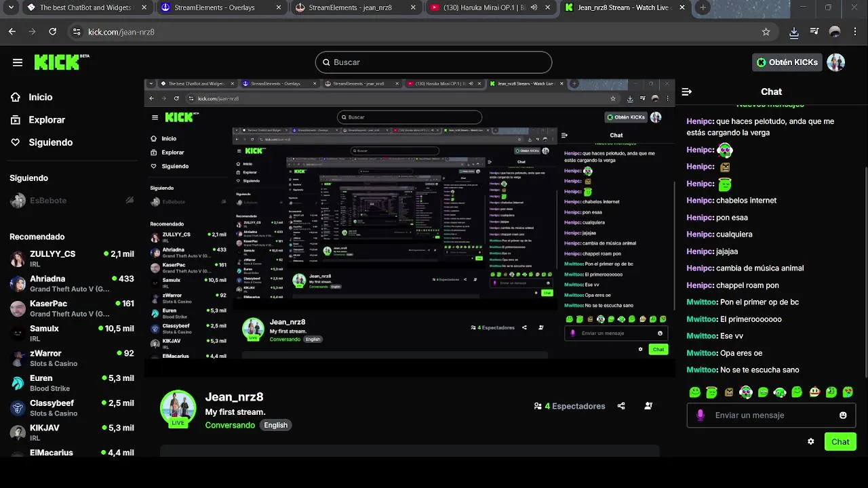Reload the page
Image resolution: width=868 pixels, height=488 pixels.
[53, 32]
